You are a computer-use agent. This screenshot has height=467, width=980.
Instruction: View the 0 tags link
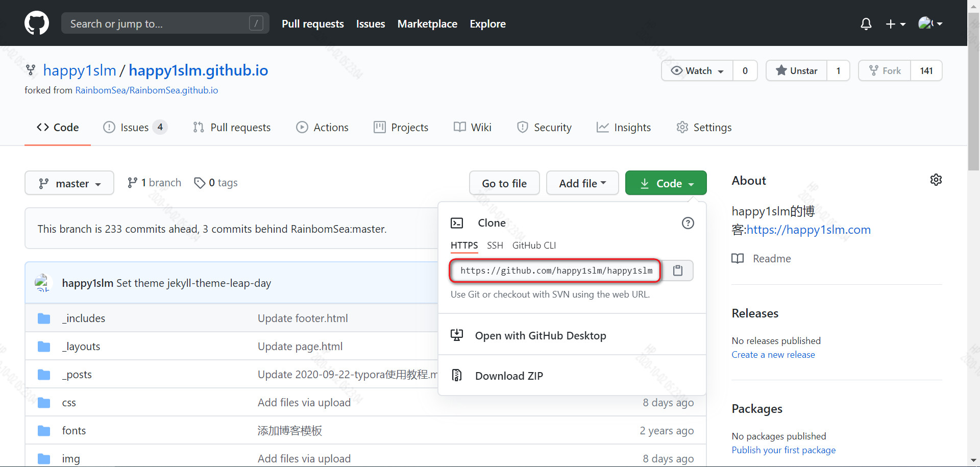[x=216, y=183]
